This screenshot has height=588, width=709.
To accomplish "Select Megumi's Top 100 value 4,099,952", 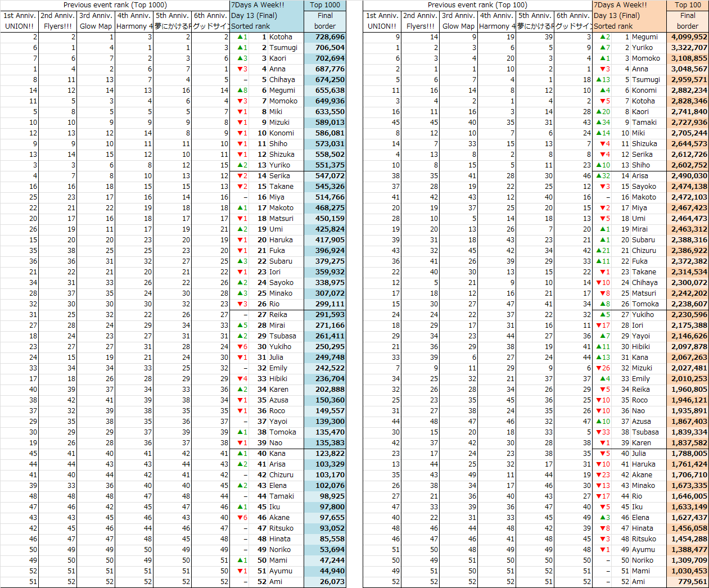I will pyautogui.click(x=688, y=37).
